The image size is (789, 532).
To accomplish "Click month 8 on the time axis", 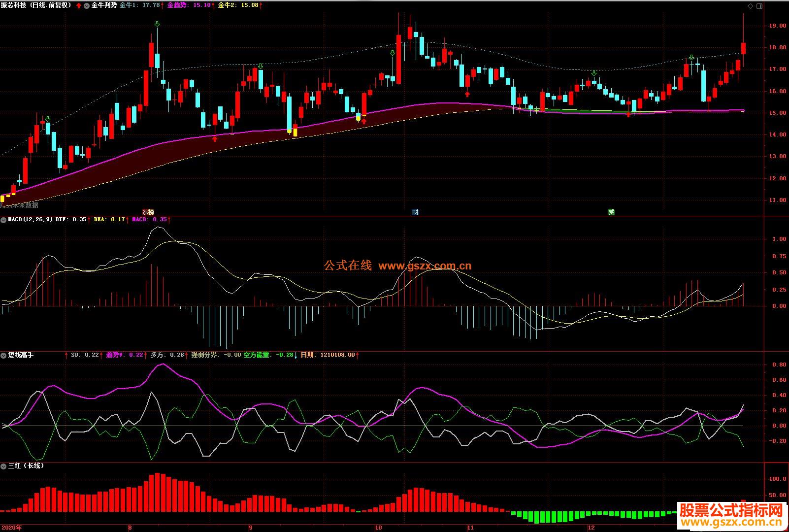I will [130, 528].
